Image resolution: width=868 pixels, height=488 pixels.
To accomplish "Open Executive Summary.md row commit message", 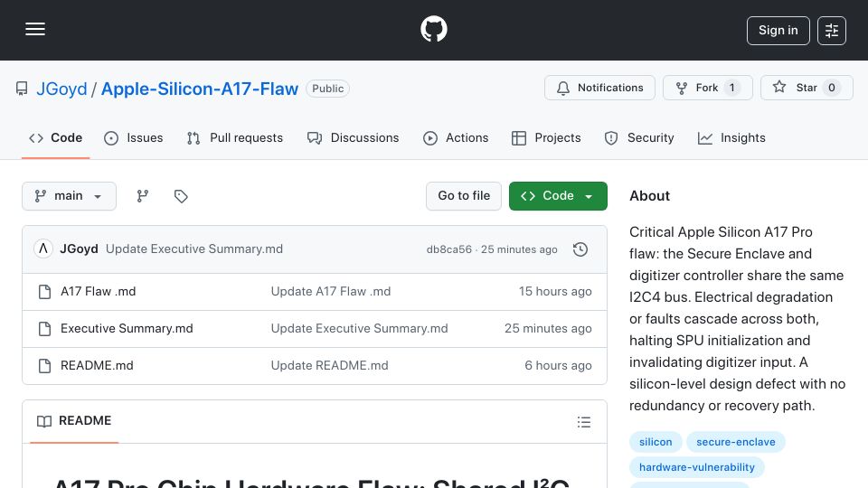I will point(359,329).
